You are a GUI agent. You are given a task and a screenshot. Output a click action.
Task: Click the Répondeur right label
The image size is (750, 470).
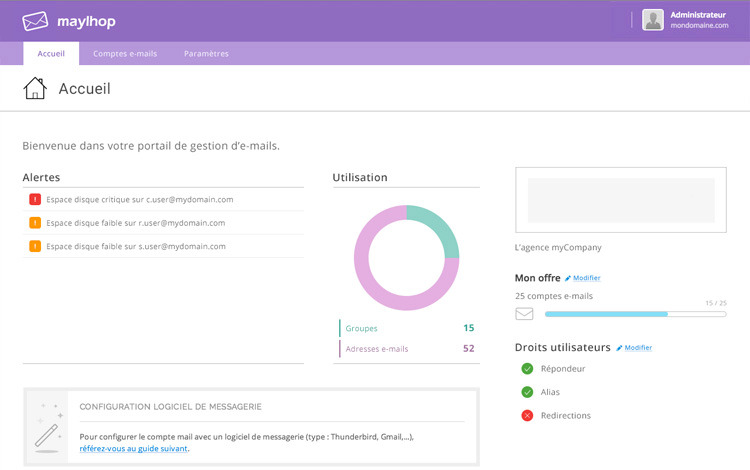(x=563, y=369)
